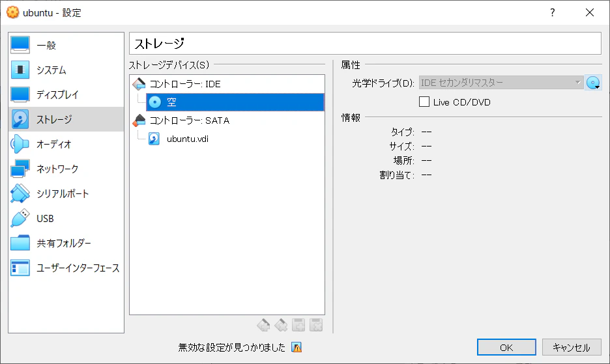Click the VirtualBox gear icon in title bar
This screenshot has height=364, width=610.
click(x=12, y=12)
